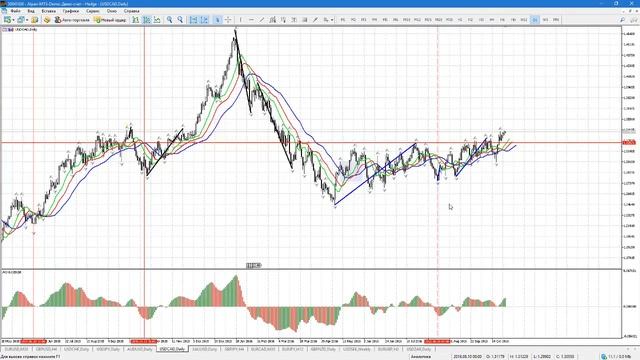Screen dimensions: 640x360
Task: Set timeframe to H1
Action: [460, 20]
